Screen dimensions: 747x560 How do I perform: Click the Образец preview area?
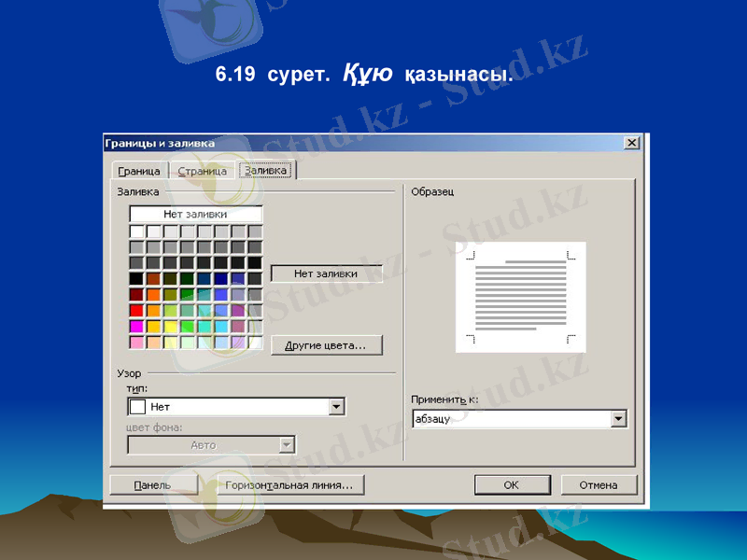pos(520,296)
